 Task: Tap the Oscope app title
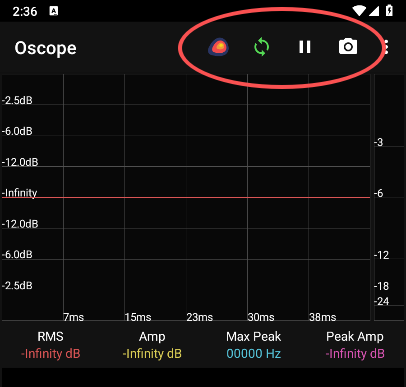tap(46, 48)
